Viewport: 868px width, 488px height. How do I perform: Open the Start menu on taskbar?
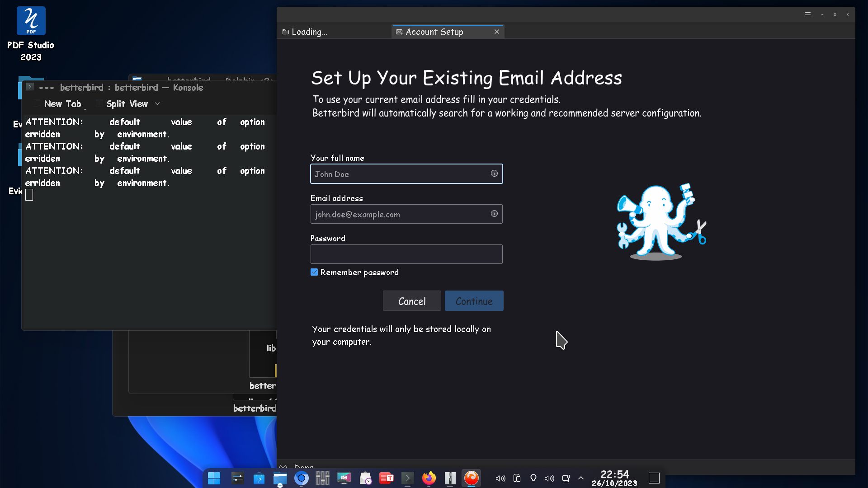(214, 478)
